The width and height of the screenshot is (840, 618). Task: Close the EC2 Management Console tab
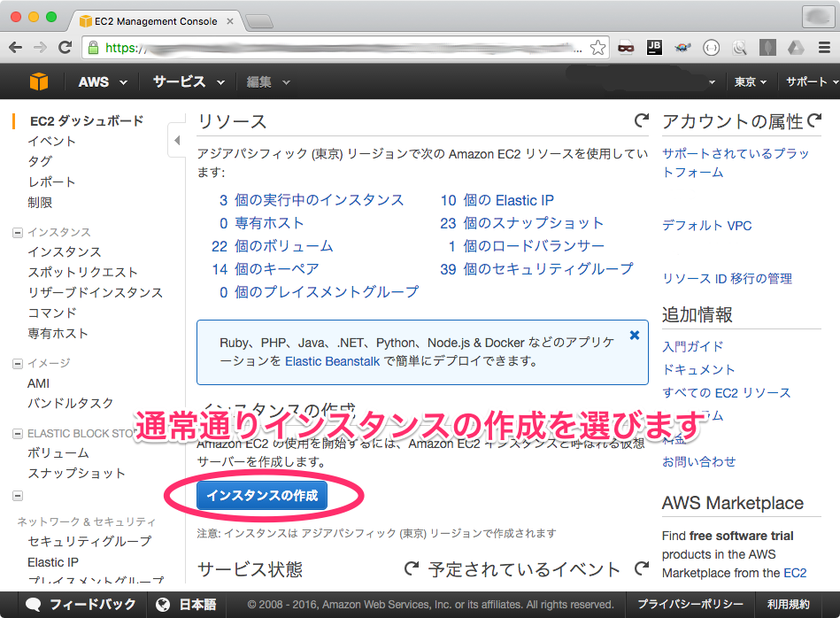click(230, 21)
